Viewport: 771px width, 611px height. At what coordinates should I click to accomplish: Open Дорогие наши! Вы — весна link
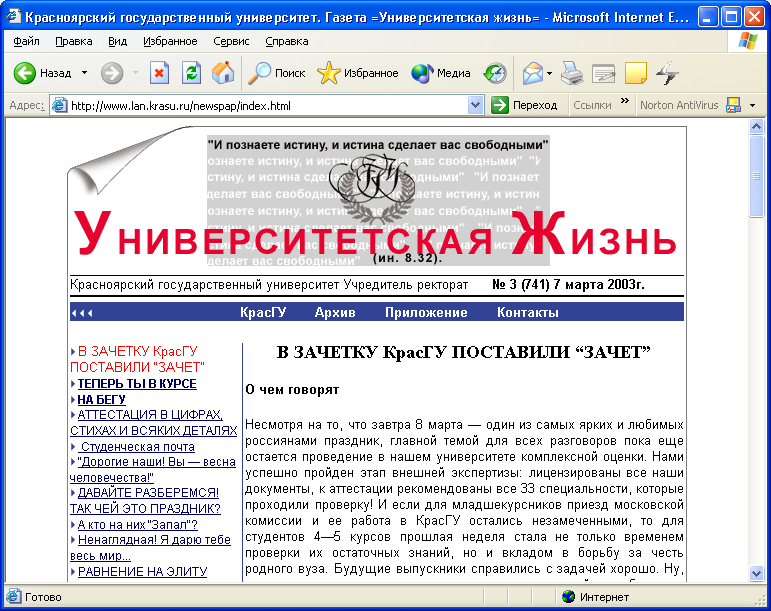click(152, 469)
